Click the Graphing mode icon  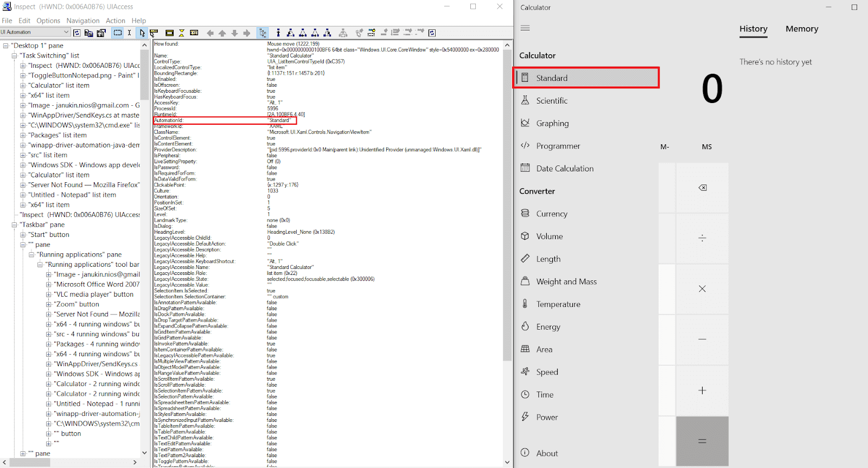(x=525, y=123)
